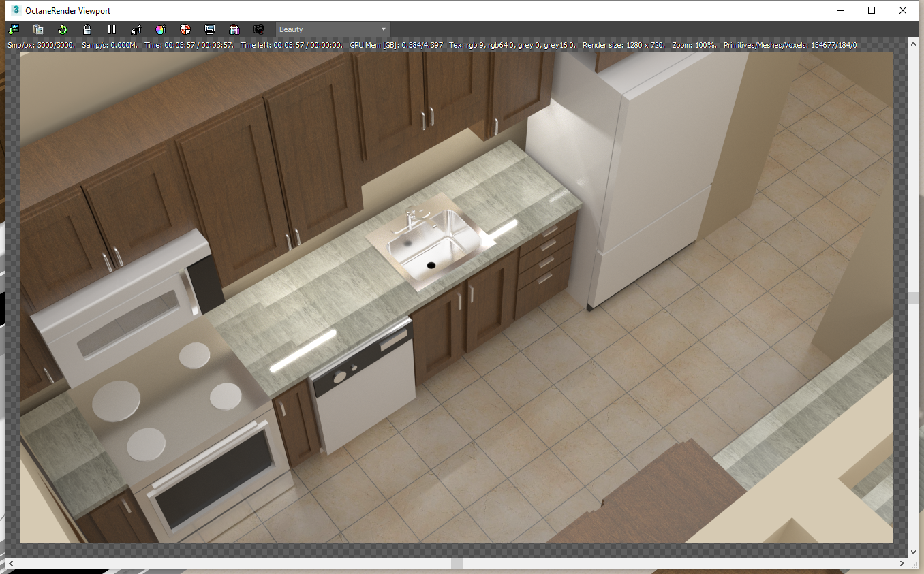Click the vertical scrollbar up arrow

913,44
